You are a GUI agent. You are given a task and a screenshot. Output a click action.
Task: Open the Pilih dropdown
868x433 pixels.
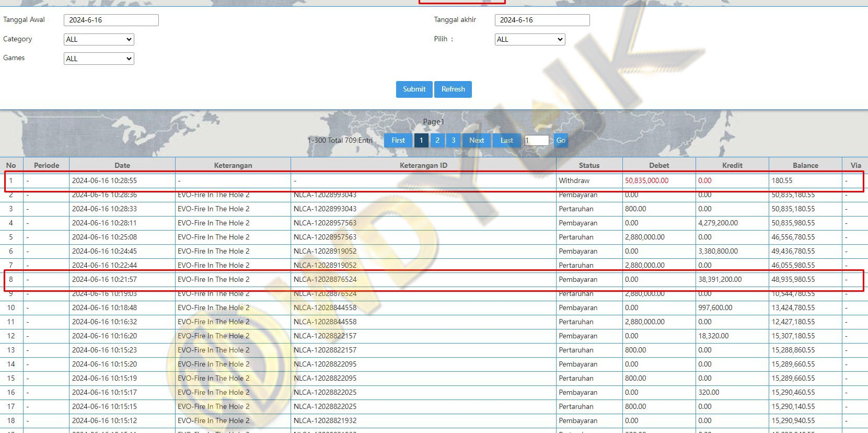pyautogui.click(x=530, y=39)
